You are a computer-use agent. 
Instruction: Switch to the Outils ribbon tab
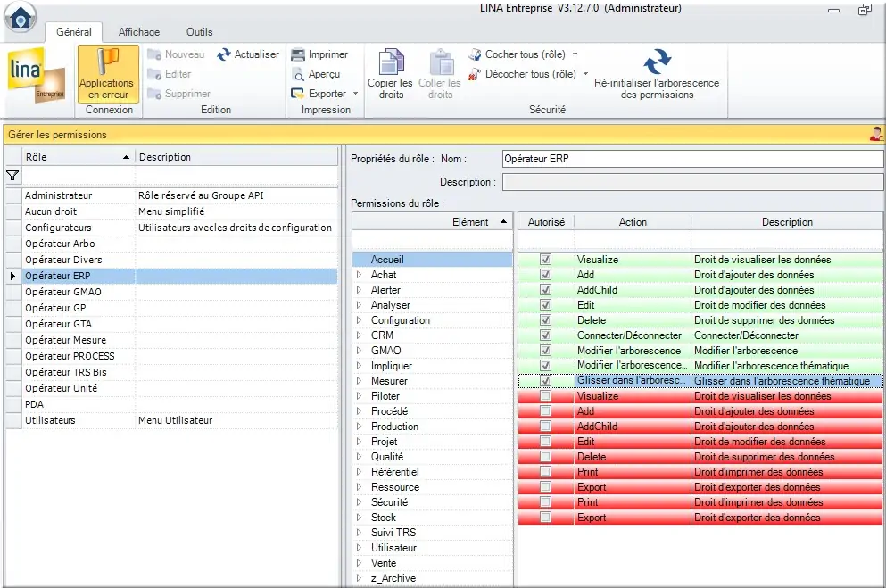pyautogui.click(x=200, y=32)
